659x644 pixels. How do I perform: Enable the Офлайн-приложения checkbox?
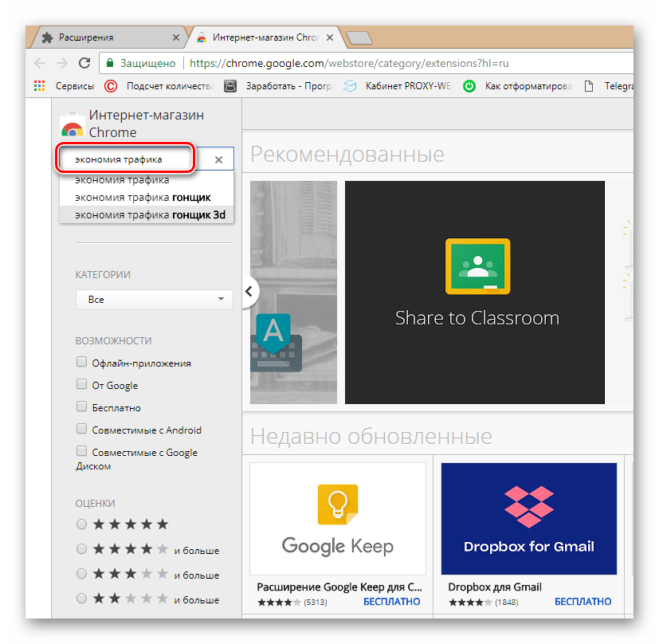(x=81, y=362)
